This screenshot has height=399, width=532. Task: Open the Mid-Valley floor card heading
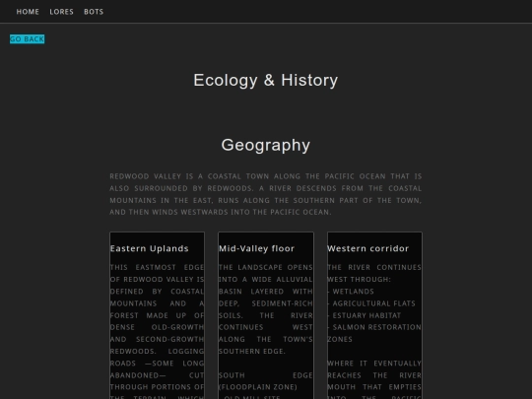(256, 248)
